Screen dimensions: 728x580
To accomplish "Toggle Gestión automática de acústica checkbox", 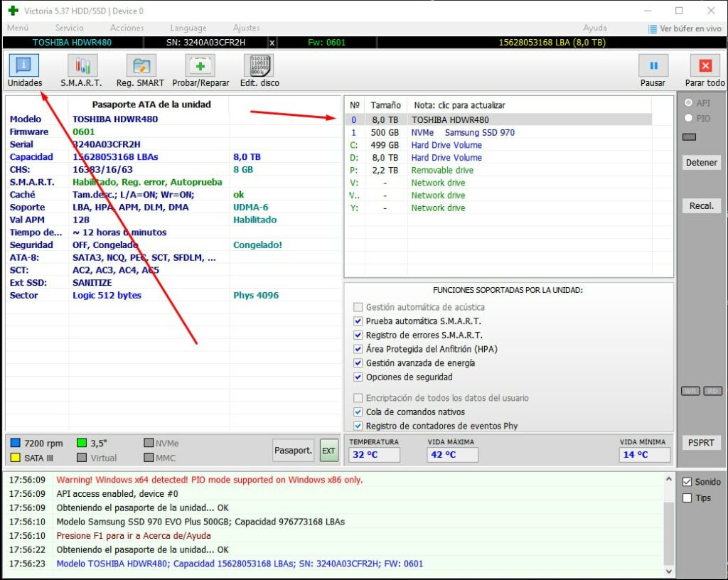I will pyautogui.click(x=358, y=307).
